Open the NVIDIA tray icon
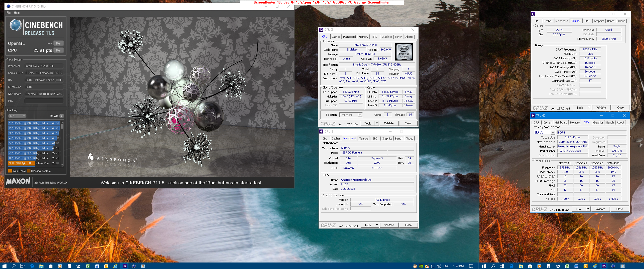This screenshot has height=269, width=644. tap(421, 266)
